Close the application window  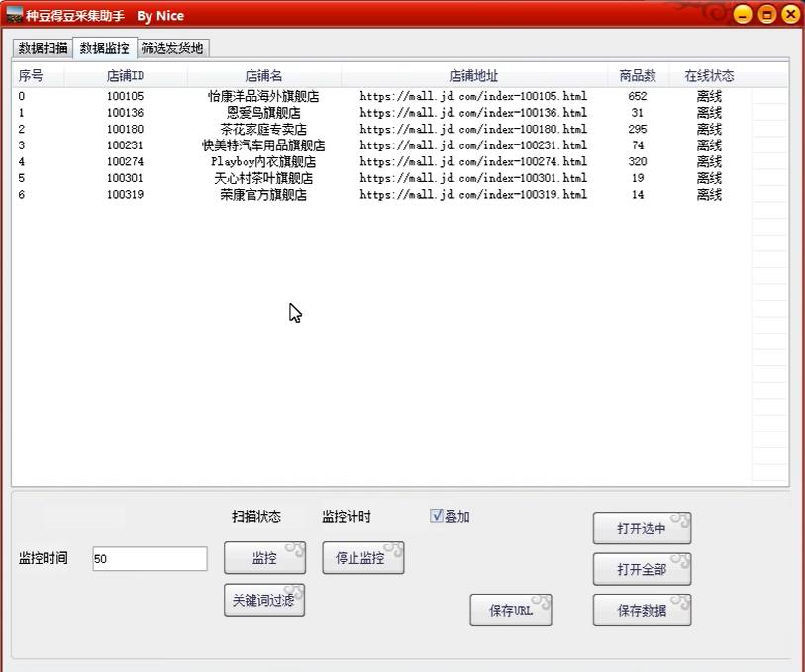tap(790, 14)
